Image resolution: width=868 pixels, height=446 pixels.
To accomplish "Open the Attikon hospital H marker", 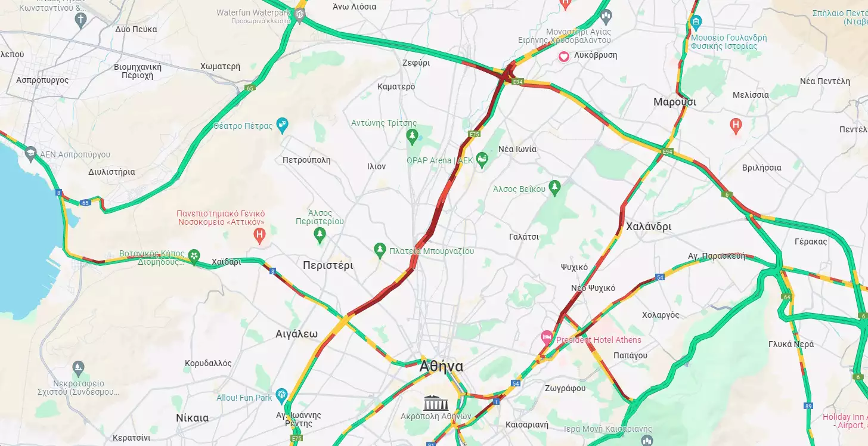I will pos(259,236).
